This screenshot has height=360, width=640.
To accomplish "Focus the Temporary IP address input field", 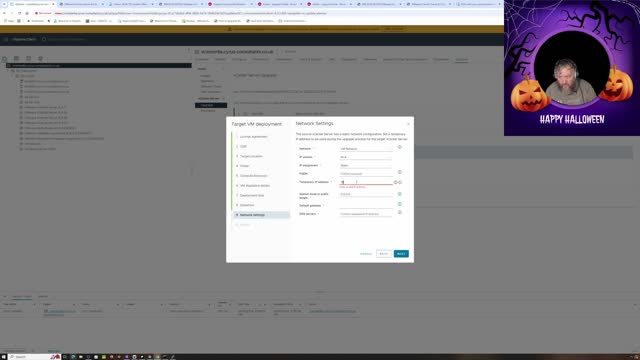I will (x=366, y=182).
